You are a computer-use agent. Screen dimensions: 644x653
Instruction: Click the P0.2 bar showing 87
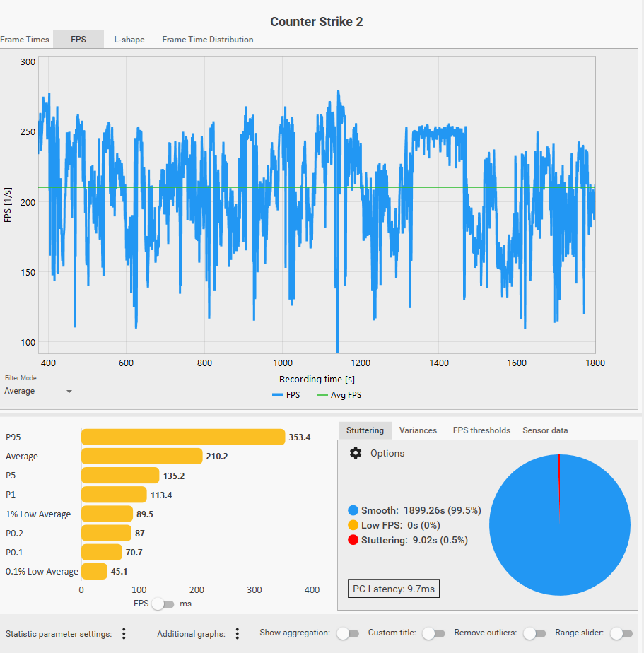click(x=106, y=533)
